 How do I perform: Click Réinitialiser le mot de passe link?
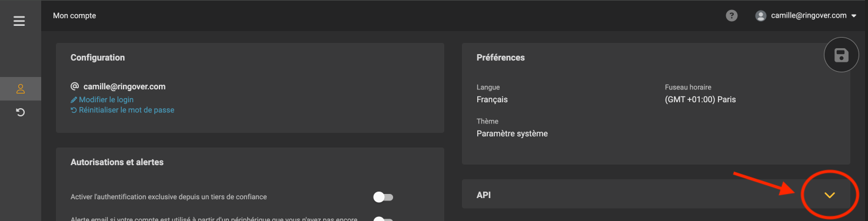(127, 110)
